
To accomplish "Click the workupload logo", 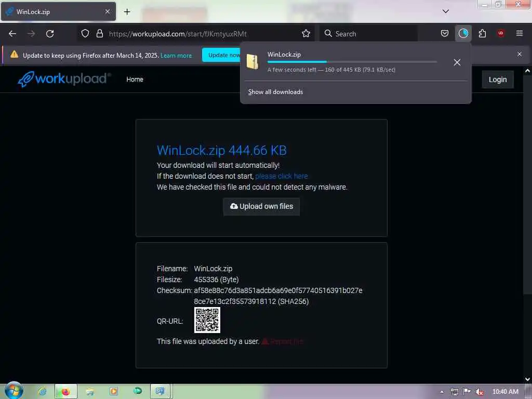I will coord(64,79).
